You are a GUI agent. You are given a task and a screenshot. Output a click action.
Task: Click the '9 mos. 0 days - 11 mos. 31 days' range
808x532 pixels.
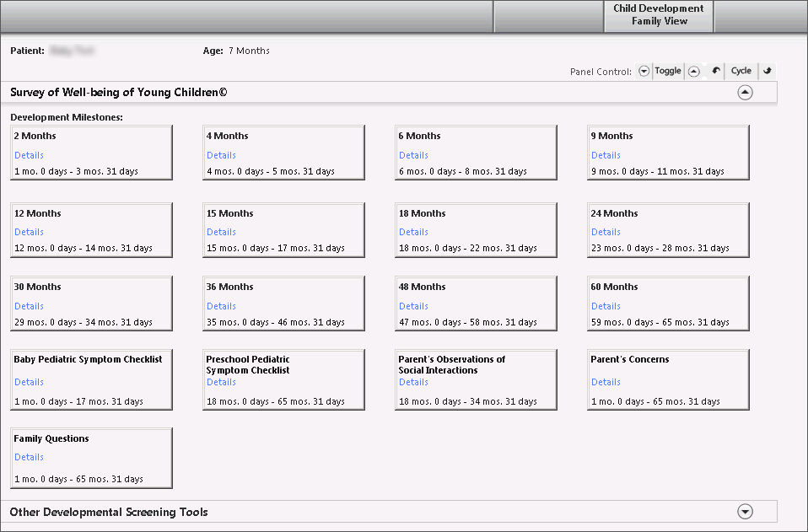(x=658, y=171)
